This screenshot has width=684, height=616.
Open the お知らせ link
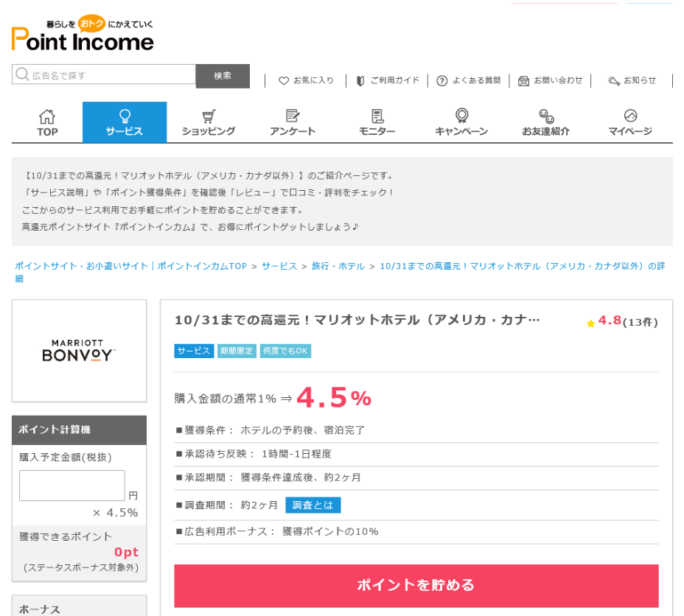point(632,80)
